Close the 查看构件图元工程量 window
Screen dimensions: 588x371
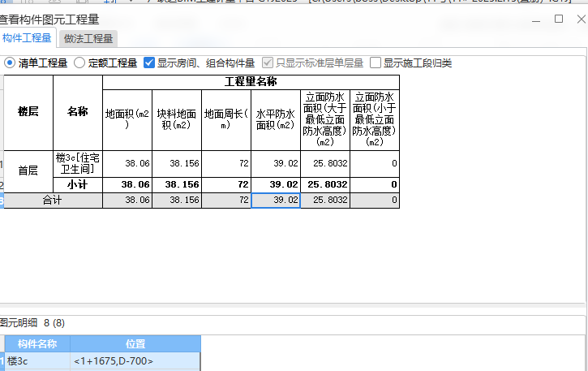[582, 19]
